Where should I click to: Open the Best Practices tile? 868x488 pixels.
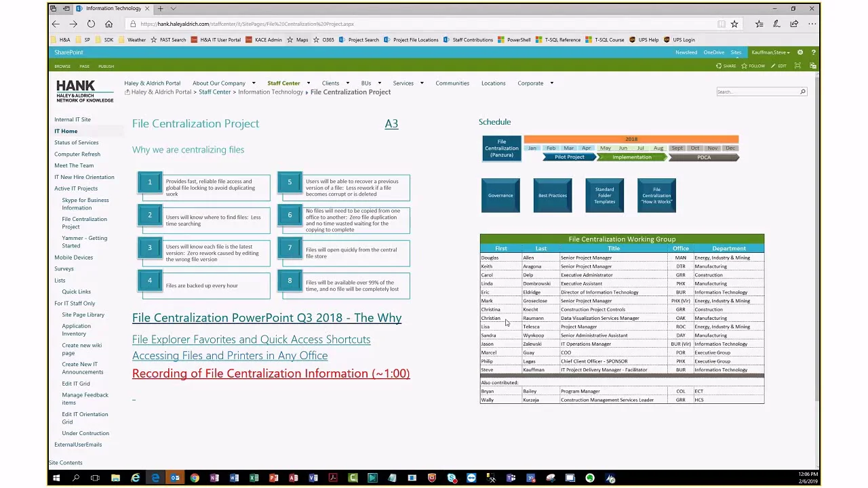pos(553,195)
